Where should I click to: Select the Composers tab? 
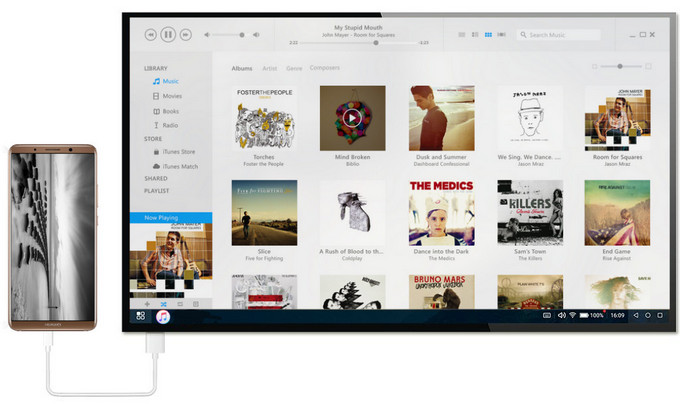point(325,68)
